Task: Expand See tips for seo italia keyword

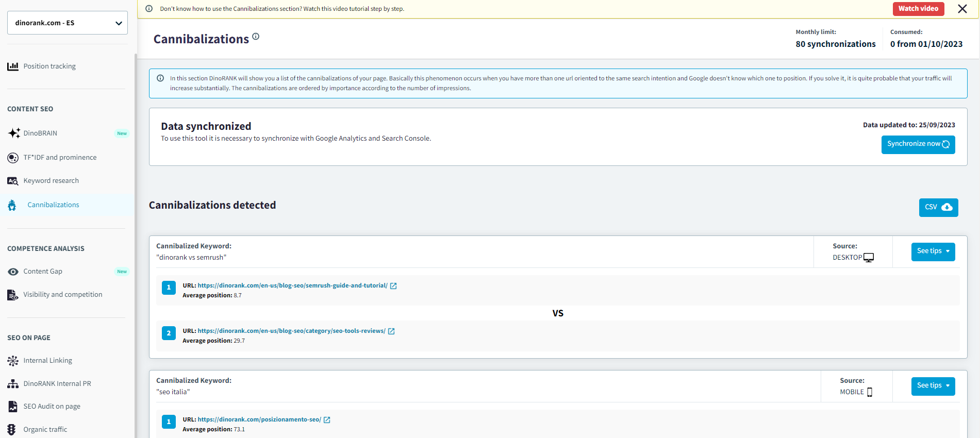Action: 933,386
